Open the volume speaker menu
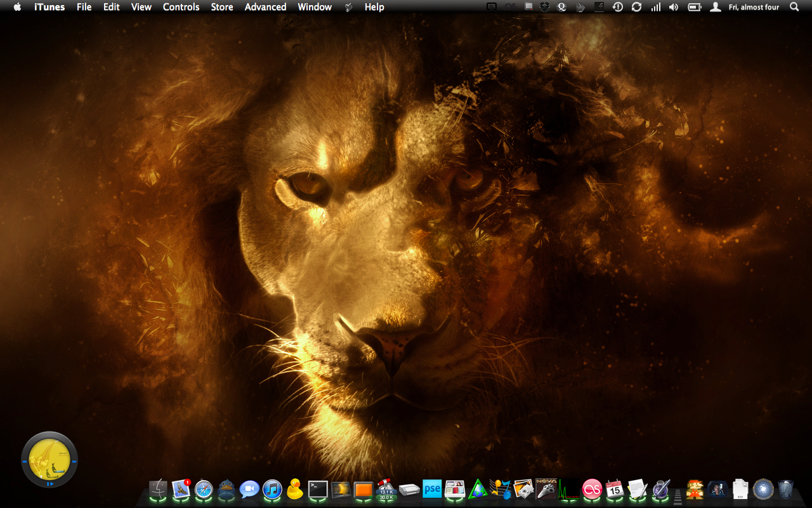This screenshot has width=812, height=508. (x=674, y=7)
